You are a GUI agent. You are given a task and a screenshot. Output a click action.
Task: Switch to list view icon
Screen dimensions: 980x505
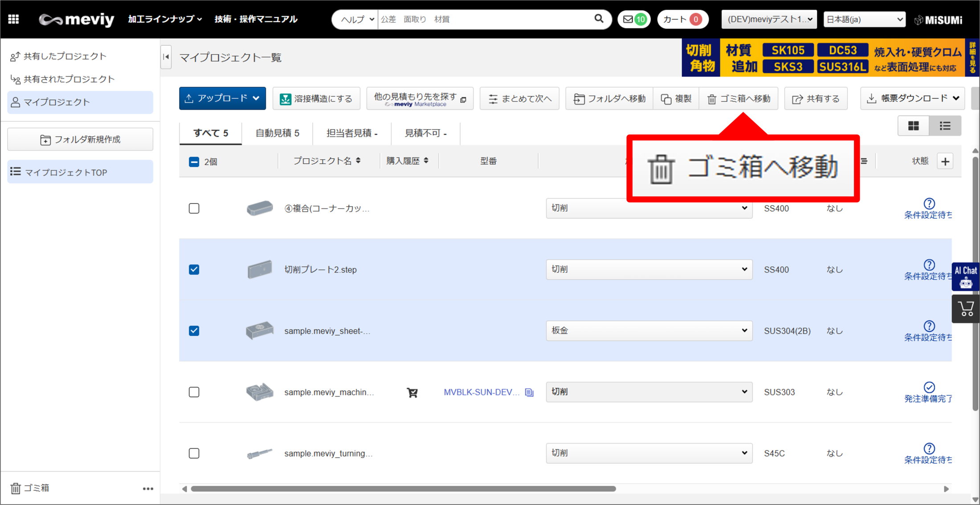[x=945, y=126]
